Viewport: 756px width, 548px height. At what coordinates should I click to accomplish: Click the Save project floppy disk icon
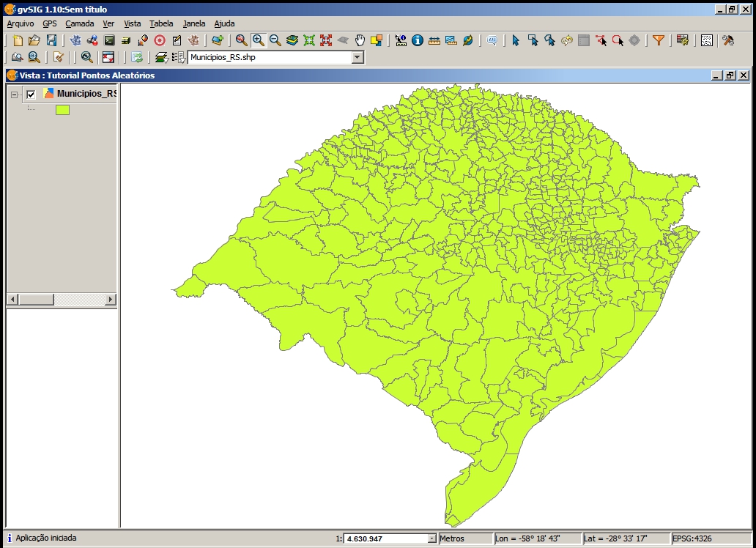click(x=51, y=40)
